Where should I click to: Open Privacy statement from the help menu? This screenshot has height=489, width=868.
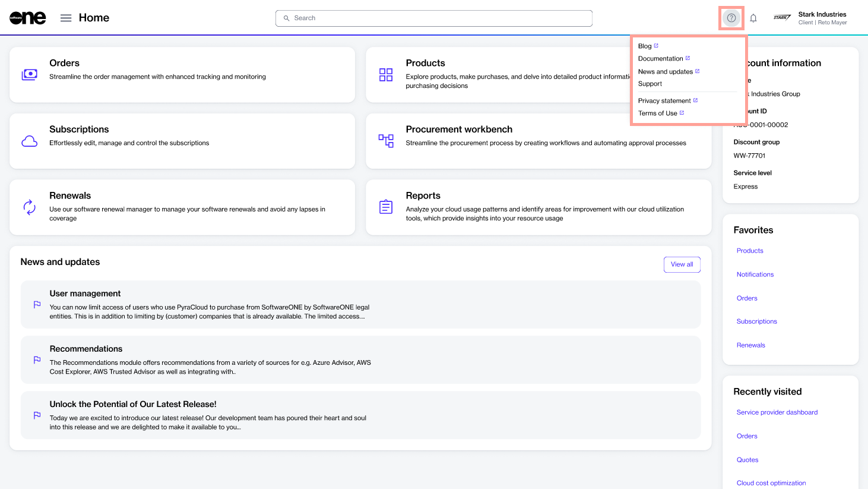[664, 100]
